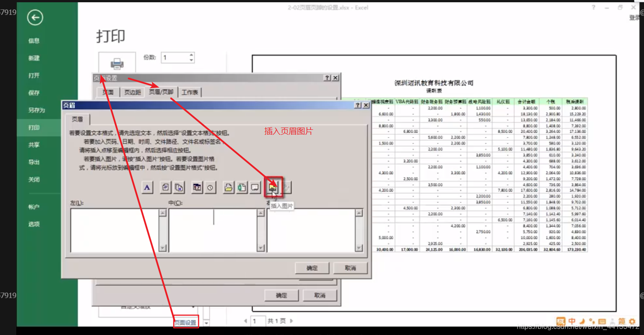644x335 pixels.
Task: Click 取消 in 页面设置 dialog
Action: [320, 295]
